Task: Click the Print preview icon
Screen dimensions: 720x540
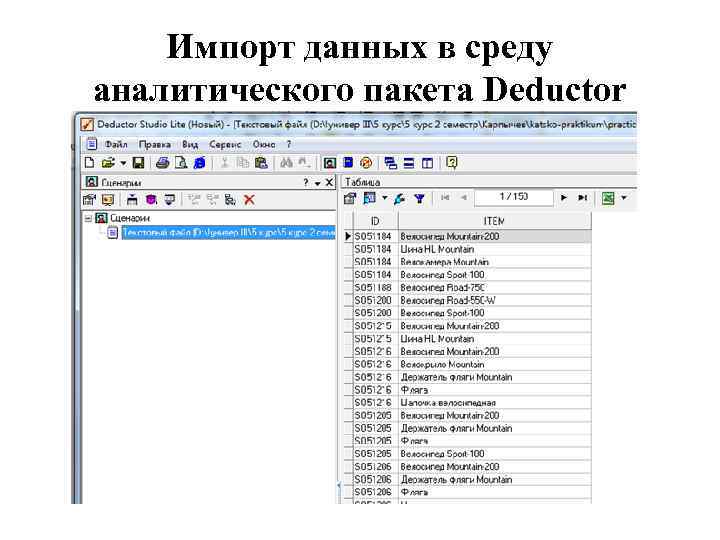Action: tap(181, 163)
